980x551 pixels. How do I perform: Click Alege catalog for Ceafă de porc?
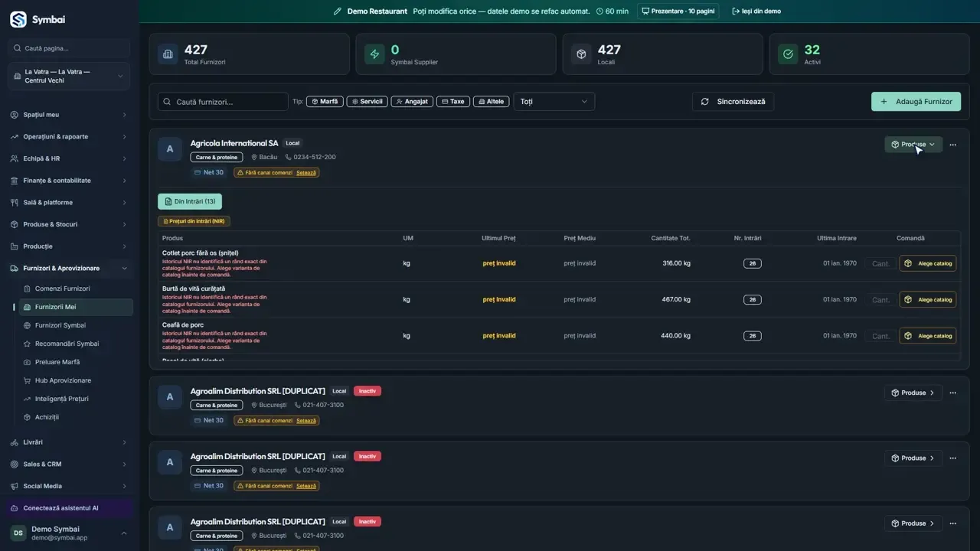pos(928,336)
